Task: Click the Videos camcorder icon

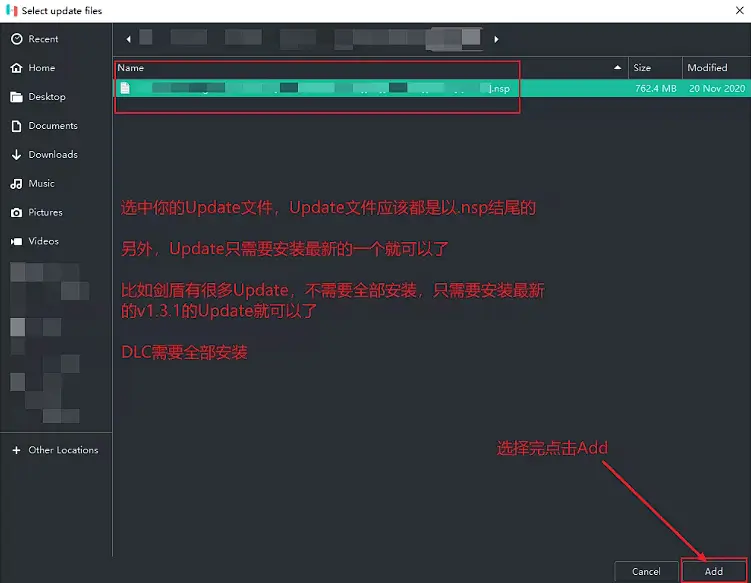Action: point(16,241)
